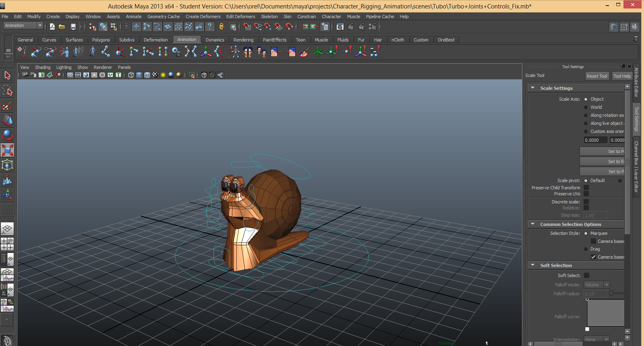Image resolution: width=644 pixels, height=346 pixels.
Task: Click the save scene floppy disk icon
Action: click(73, 27)
